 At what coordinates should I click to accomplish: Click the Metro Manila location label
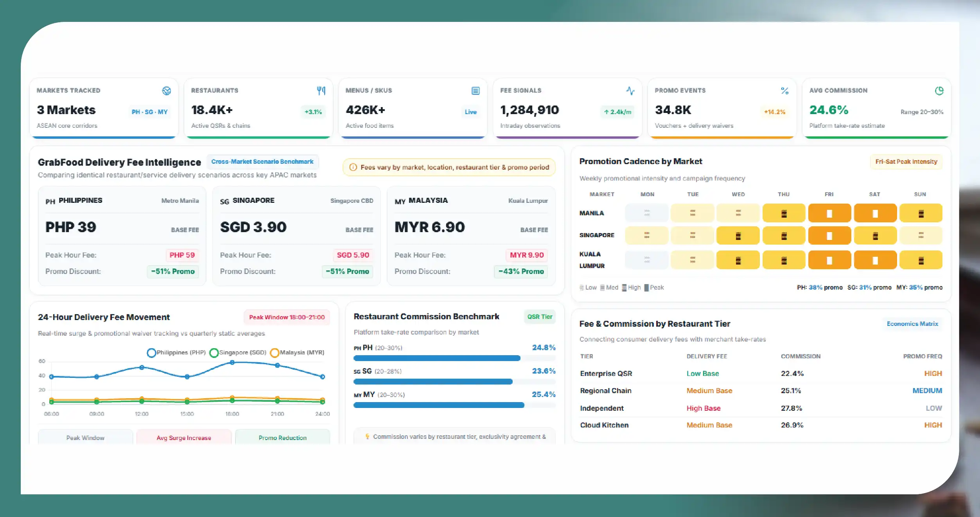click(x=180, y=201)
